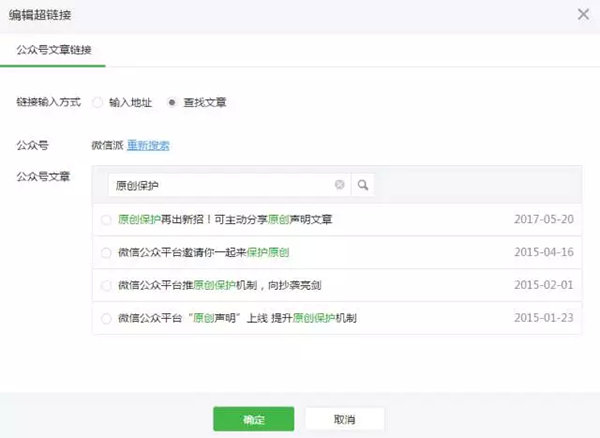Close the 编辑超链接 dialog with the X icon

583,14
